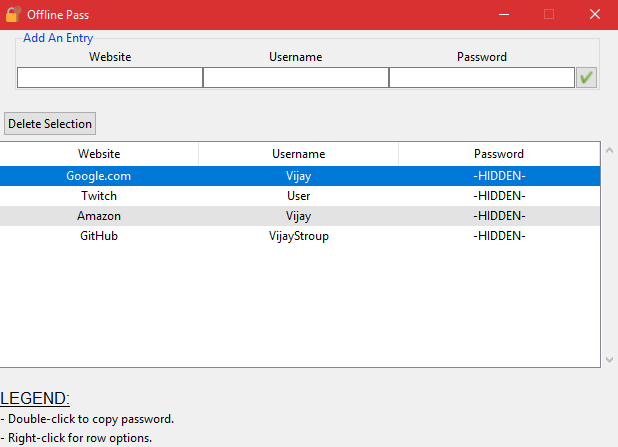Click hidden password in Amazon row
Viewport: 618px width, 447px height.
coord(499,216)
